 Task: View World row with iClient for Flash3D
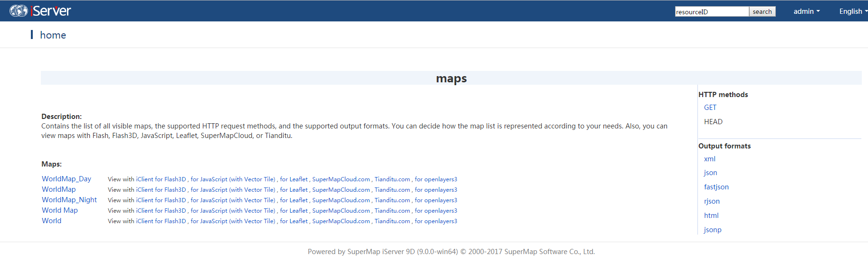click(x=161, y=221)
